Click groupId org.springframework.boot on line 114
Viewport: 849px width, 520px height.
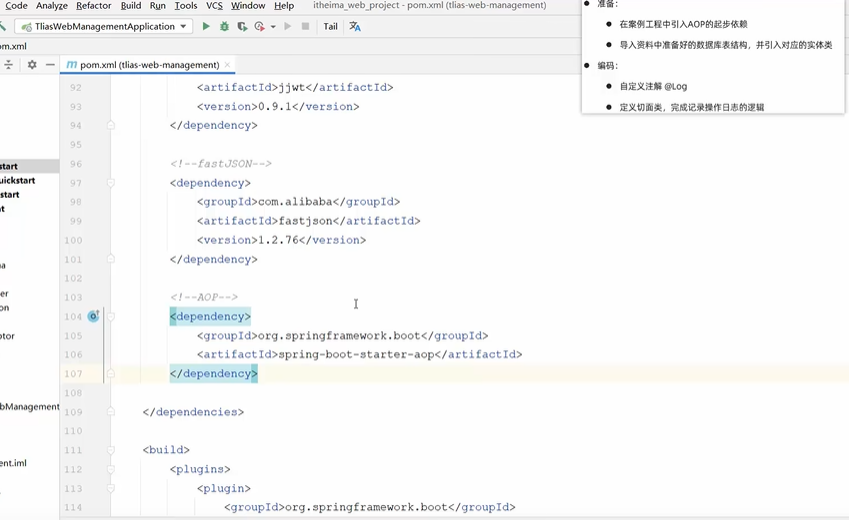tap(370, 507)
